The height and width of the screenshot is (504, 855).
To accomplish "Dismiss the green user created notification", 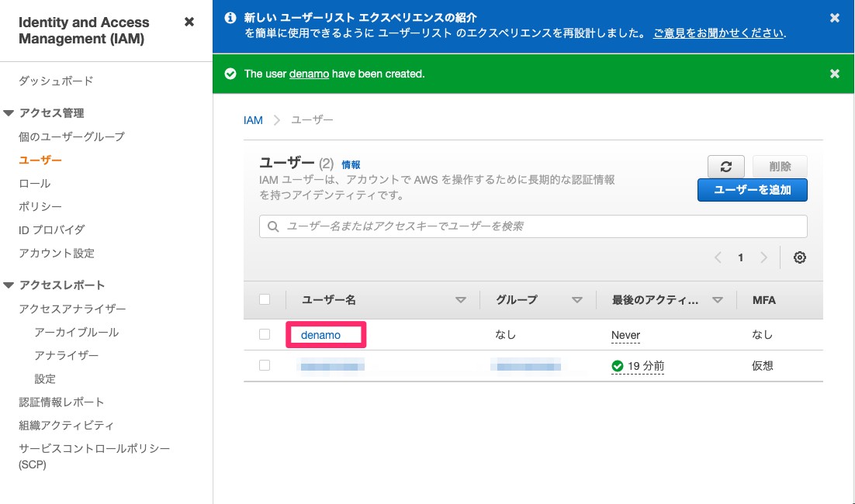I will pyautogui.click(x=834, y=74).
